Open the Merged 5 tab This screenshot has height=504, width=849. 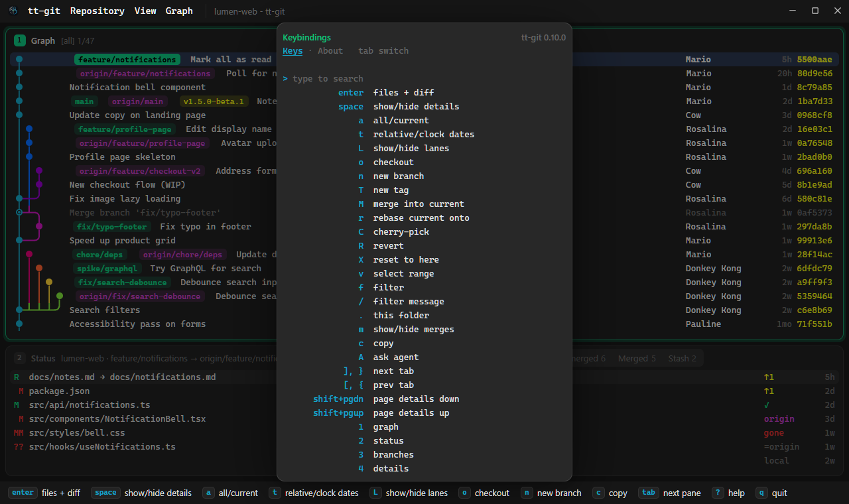point(637,358)
